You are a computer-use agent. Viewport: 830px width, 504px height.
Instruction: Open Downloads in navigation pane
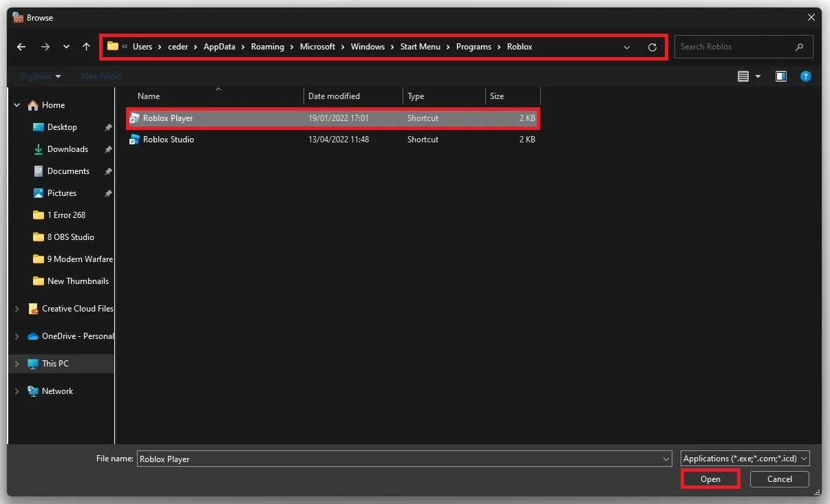67,149
